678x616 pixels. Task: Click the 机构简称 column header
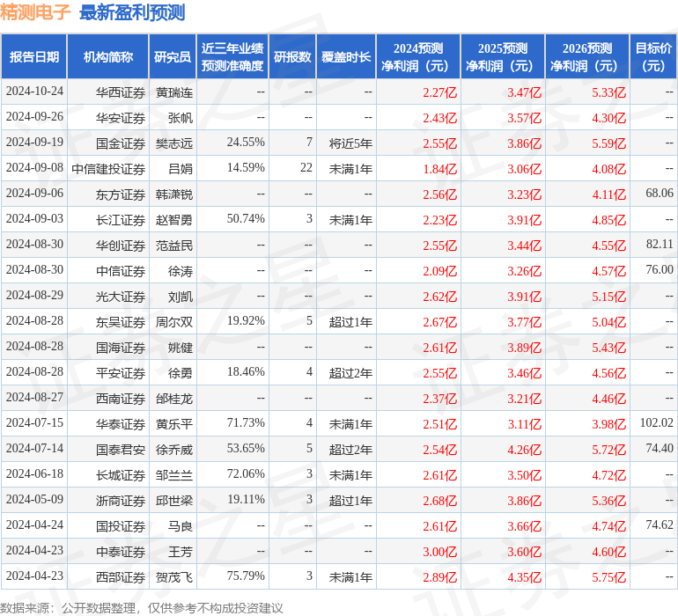[x=108, y=56]
